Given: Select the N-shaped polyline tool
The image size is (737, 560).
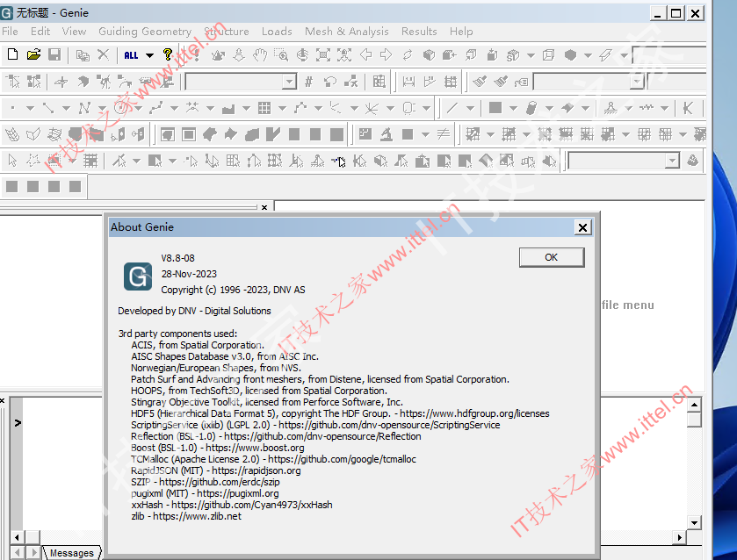Looking at the screenshot, I should [84, 108].
